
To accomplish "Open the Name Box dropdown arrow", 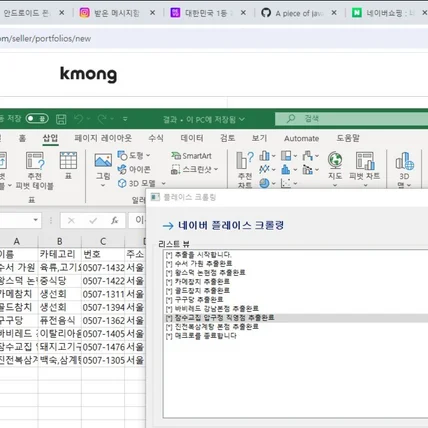I will pos(35,220).
